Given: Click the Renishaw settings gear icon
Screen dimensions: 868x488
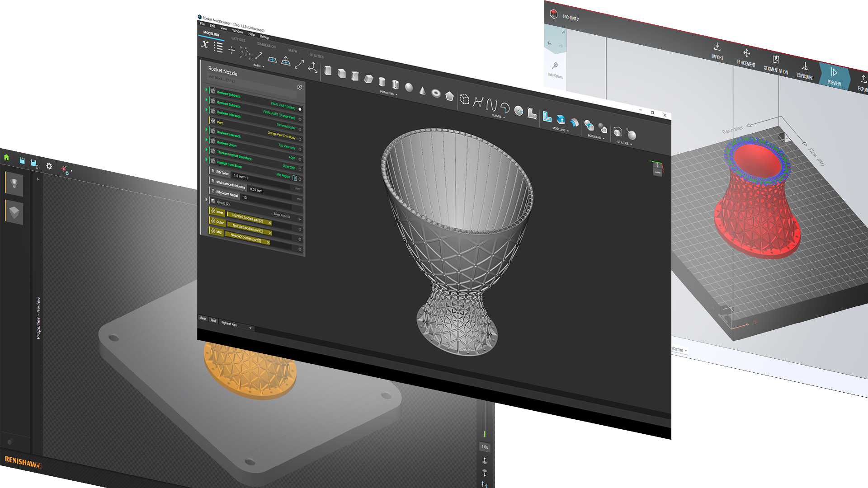Looking at the screenshot, I should tap(49, 166).
